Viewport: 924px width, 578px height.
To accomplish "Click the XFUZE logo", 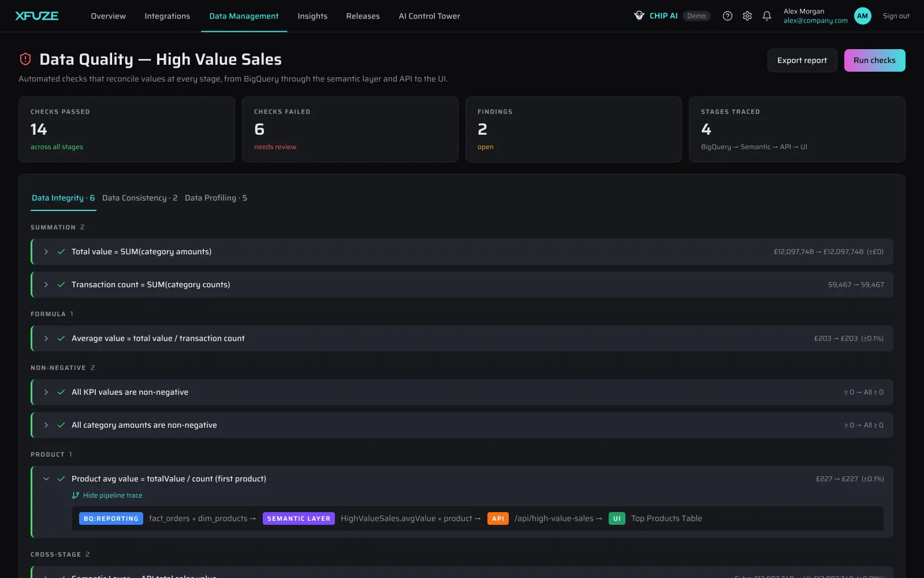I will click(37, 16).
